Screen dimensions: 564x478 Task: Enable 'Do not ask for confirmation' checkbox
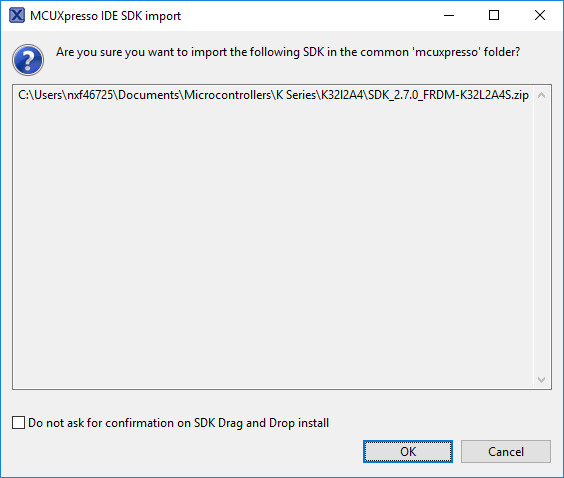pyautogui.click(x=18, y=423)
